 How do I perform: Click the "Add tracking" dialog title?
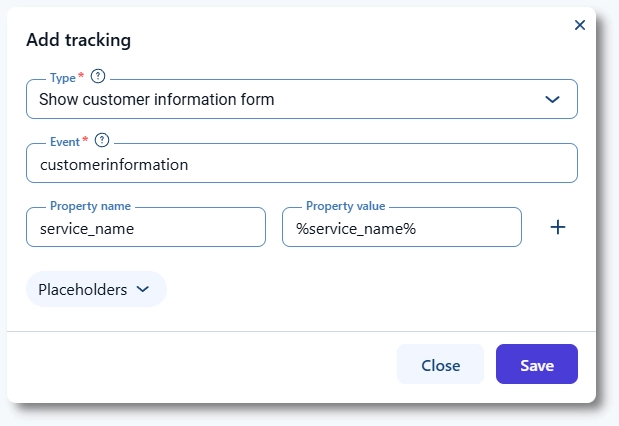click(78, 41)
